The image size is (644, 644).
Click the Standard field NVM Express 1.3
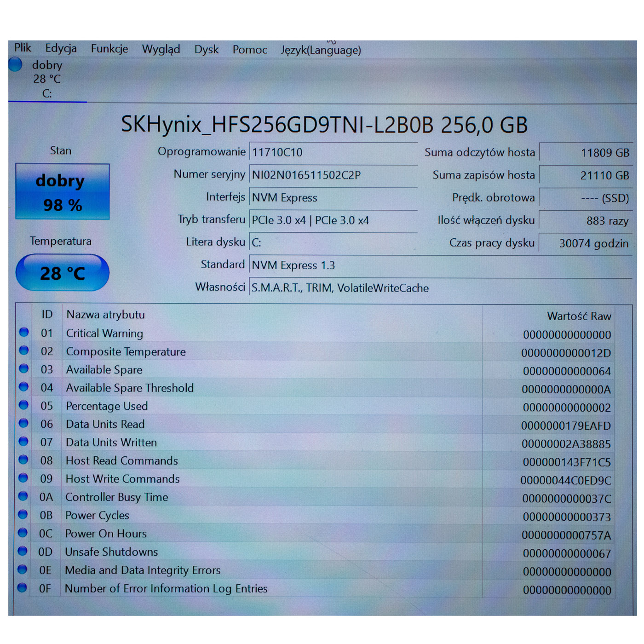pyautogui.click(x=440, y=265)
